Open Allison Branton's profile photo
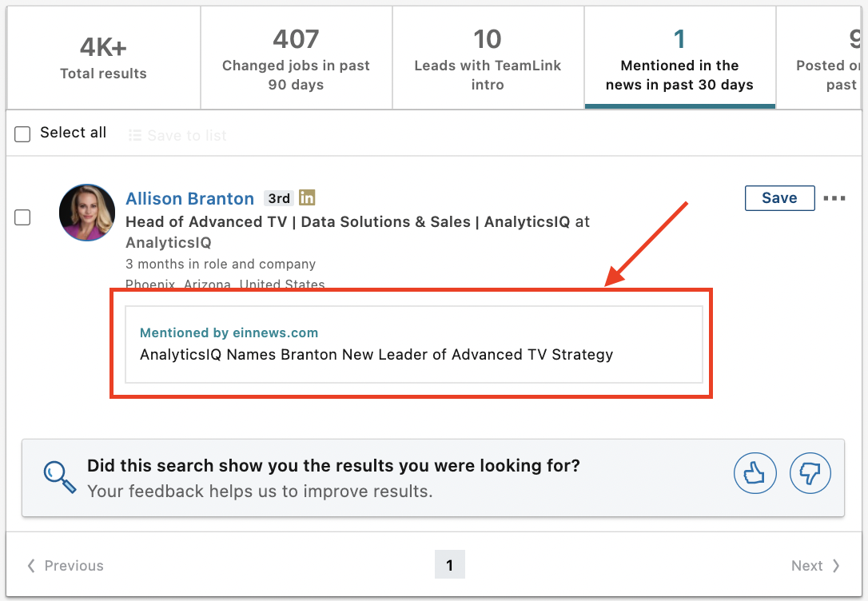Image resolution: width=868 pixels, height=601 pixels. 87,213
